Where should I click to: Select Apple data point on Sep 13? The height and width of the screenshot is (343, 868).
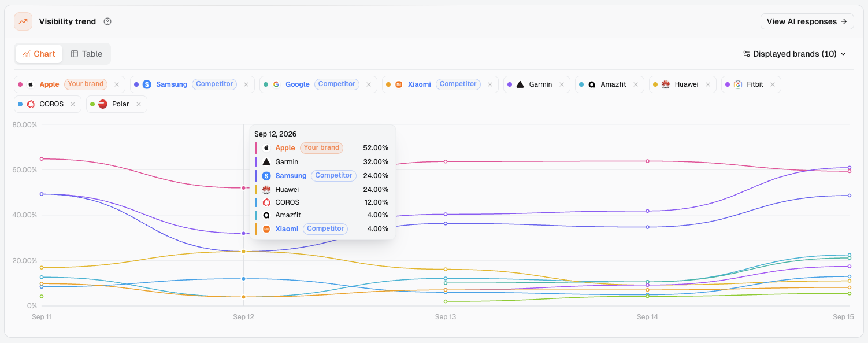tap(446, 161)
